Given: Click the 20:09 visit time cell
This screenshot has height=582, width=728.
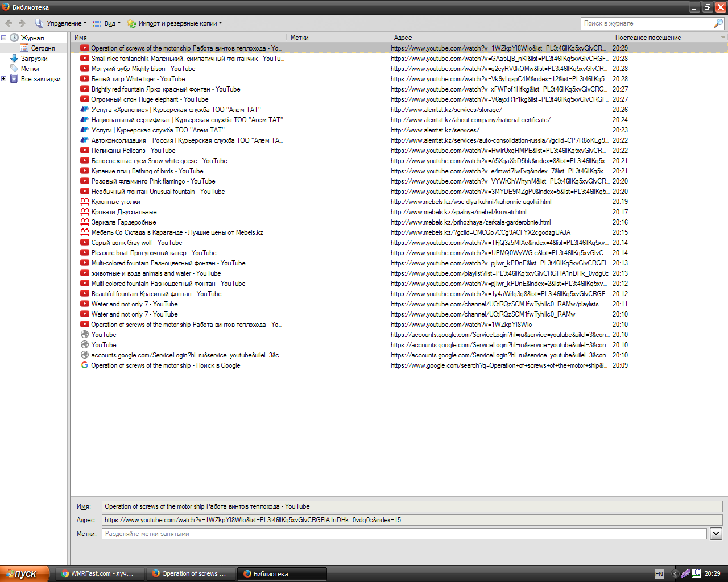Looking at the screenshot, I should tap(620, 365).
